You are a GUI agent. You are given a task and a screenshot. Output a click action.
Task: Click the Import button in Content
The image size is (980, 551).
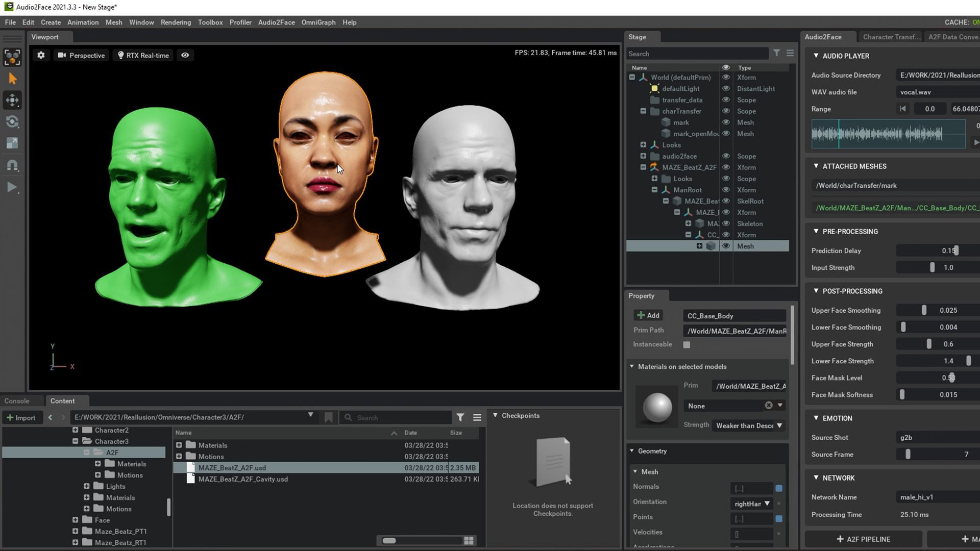(20, 417)
